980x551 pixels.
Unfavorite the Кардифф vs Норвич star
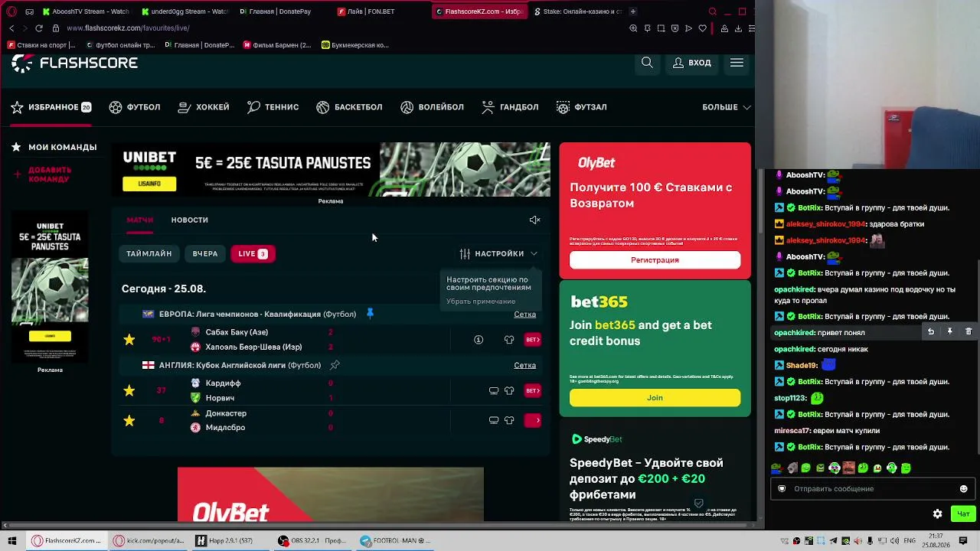tap(129, 390)
